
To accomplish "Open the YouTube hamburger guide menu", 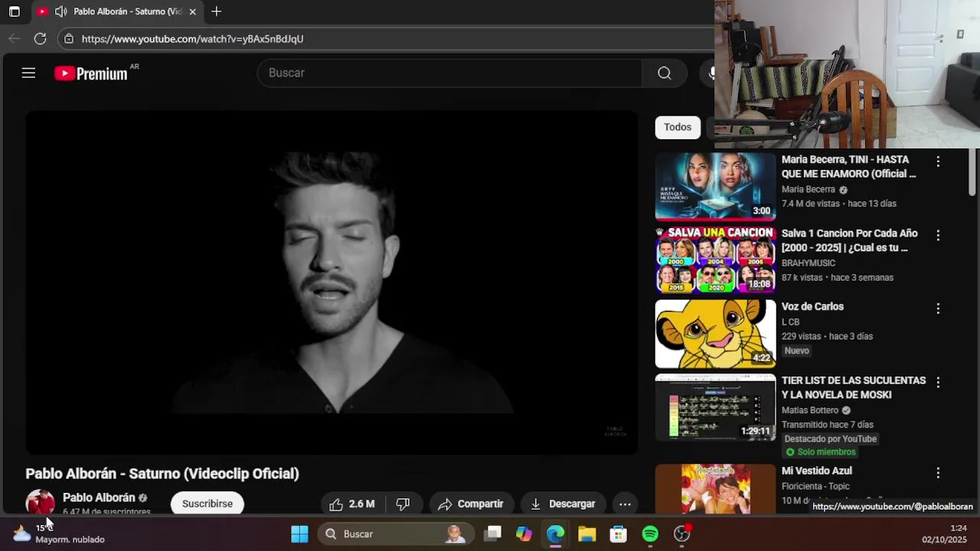I will point(28,73).
